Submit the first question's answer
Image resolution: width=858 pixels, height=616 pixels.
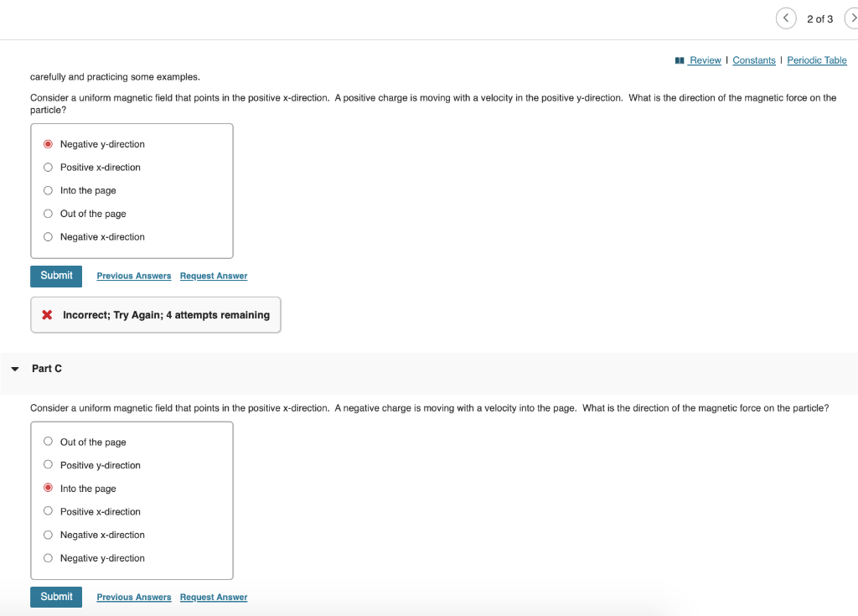(x=56, y=276)
